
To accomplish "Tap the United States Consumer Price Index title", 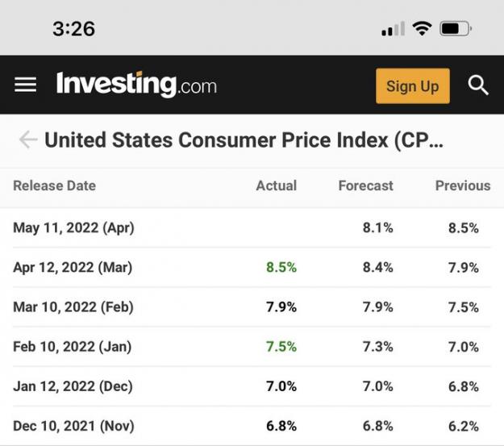I will point(244,140).
